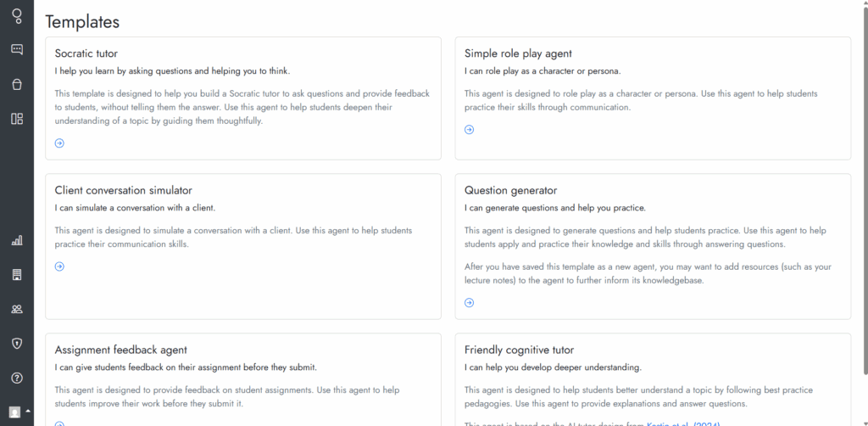Click the Simple role play agent arrow
This screenshot has width=868, height=426.
point(469,130)
